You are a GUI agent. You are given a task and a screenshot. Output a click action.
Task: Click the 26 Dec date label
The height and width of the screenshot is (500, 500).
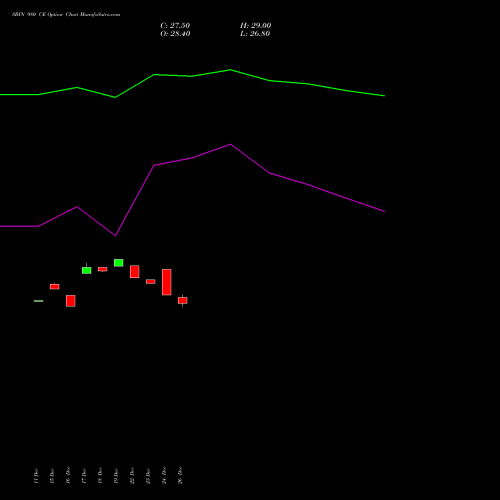tap(180, 476)
